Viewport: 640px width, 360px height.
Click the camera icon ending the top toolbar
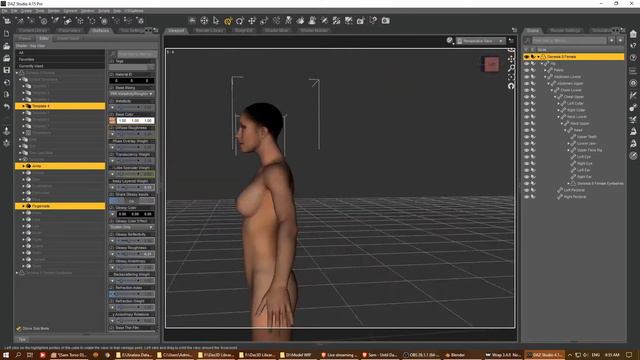[x=385, y=20]
